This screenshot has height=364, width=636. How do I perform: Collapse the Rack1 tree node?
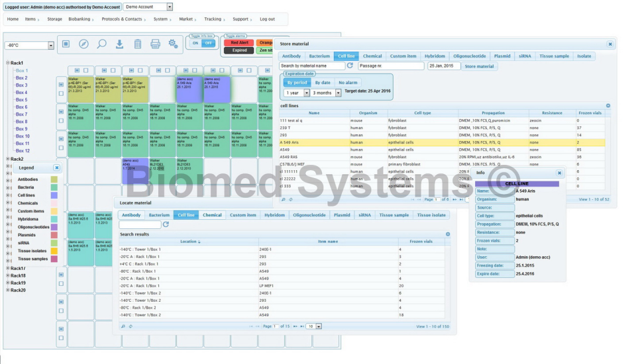click(8, 63)
